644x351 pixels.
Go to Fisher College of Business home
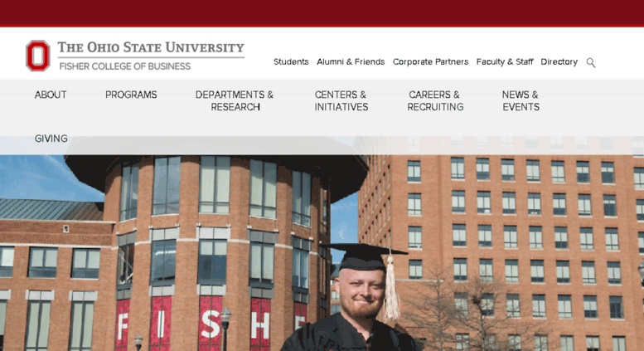pyautogui.click(x=125, y=66)
